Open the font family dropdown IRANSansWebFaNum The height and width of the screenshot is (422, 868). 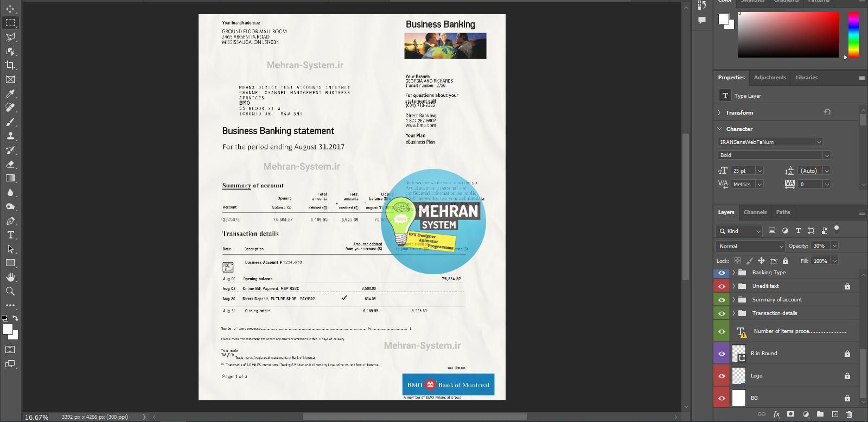click(x=819, y=142)
